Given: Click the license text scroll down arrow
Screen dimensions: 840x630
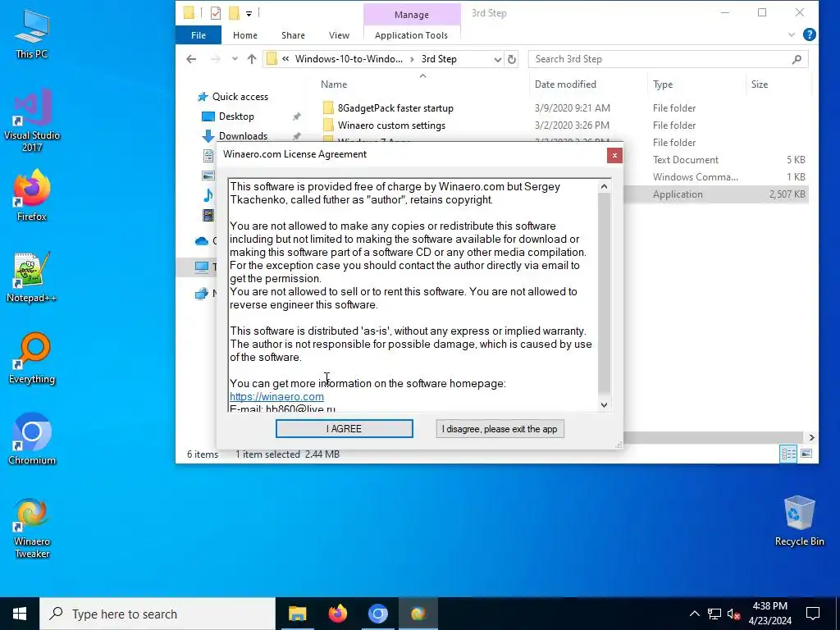Looking at the screenshot, I should click(604, 405).
